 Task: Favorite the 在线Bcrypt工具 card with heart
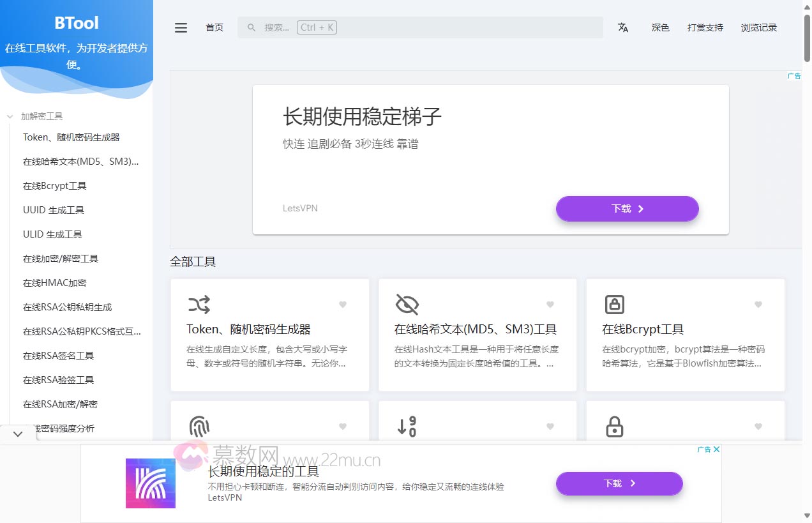click(758, 305)
